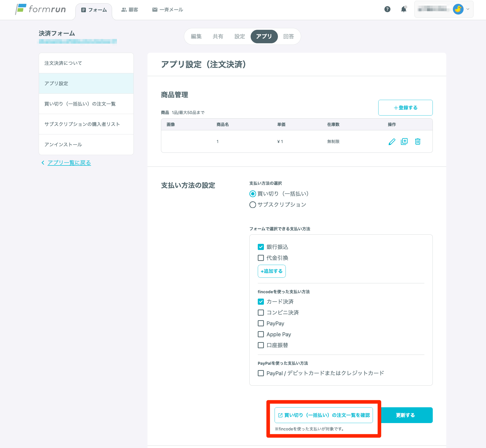
Task: Go back via アプリ一覧に戻る link
Action: tap(69, 163)
